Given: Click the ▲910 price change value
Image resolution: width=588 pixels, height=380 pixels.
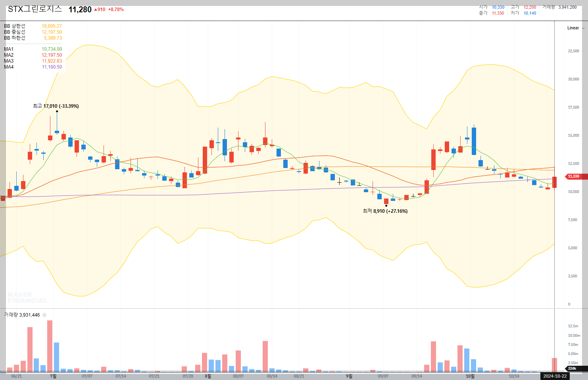Looking at the screenshot, I should click(x=100, y=10).
